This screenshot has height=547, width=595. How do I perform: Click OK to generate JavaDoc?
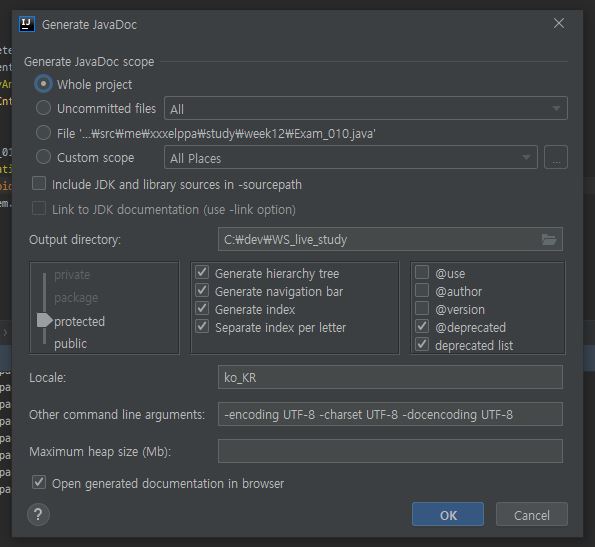click(x=448, y=515)
